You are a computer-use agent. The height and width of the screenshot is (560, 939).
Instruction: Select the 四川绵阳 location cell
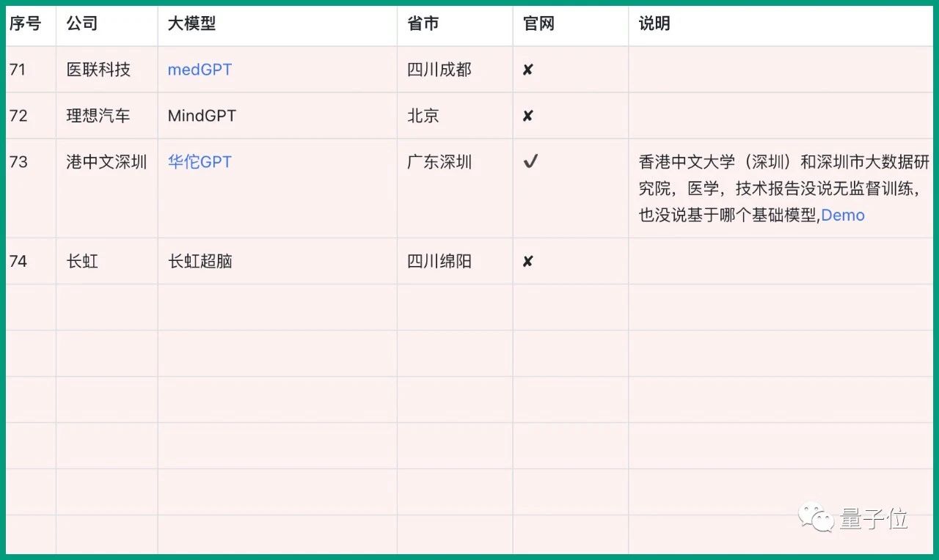[455, 261]
